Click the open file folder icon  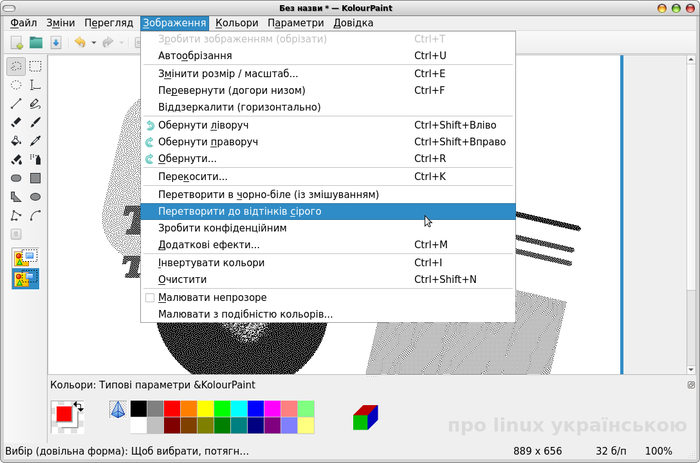36,43
